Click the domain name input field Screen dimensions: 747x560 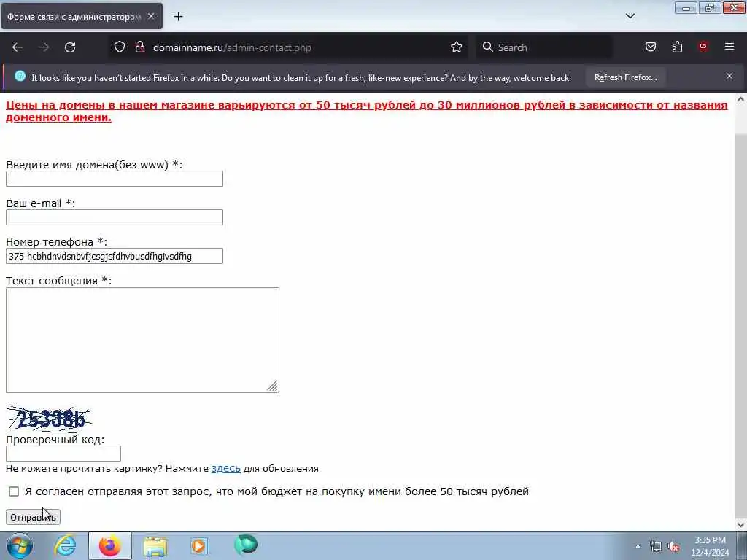(115, 179)
